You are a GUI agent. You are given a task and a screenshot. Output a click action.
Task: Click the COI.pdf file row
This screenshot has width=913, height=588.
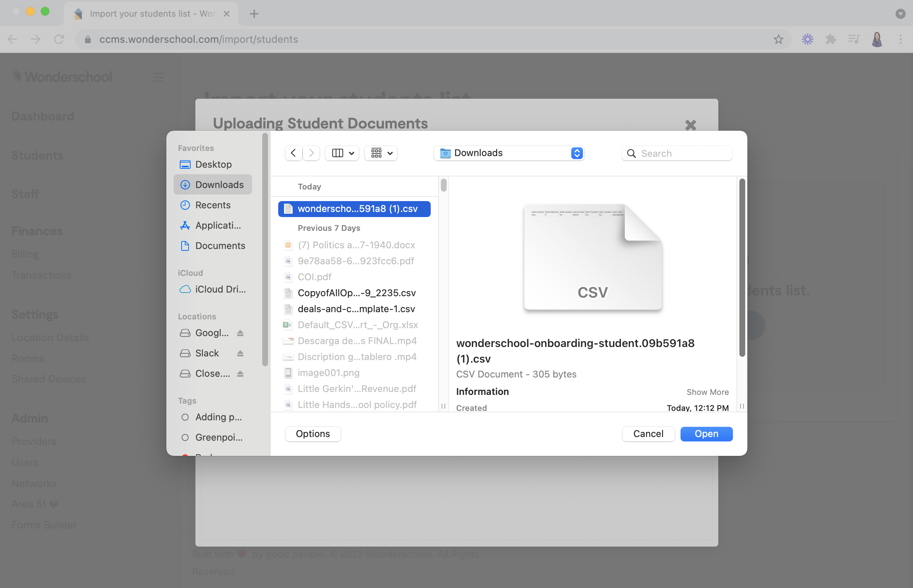coord(354,277)
